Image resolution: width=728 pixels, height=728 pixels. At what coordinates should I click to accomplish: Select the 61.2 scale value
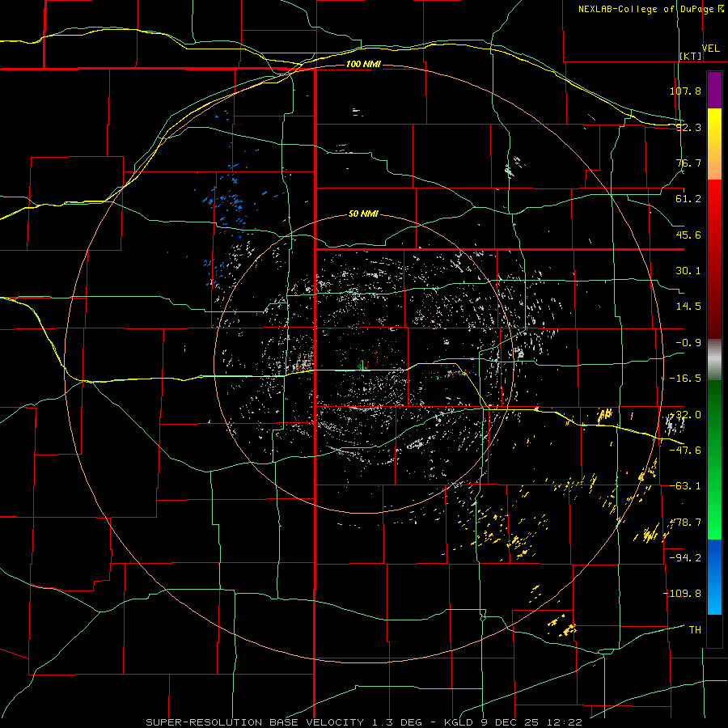point(688,199)
